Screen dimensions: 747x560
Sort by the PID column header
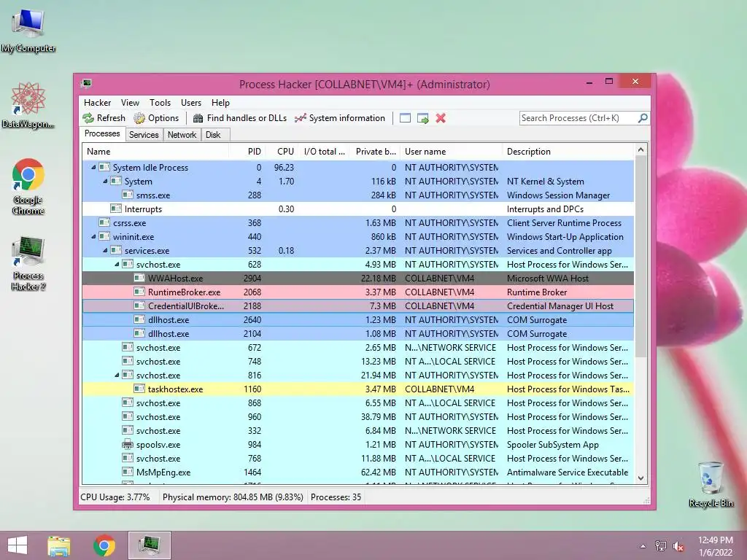(247, 152)
